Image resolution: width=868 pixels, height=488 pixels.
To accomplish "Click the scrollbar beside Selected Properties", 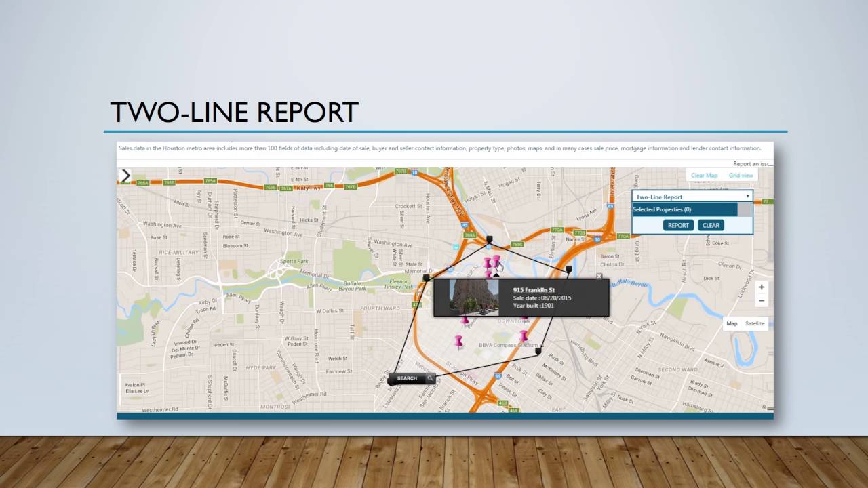I will [x=745, y=210].
